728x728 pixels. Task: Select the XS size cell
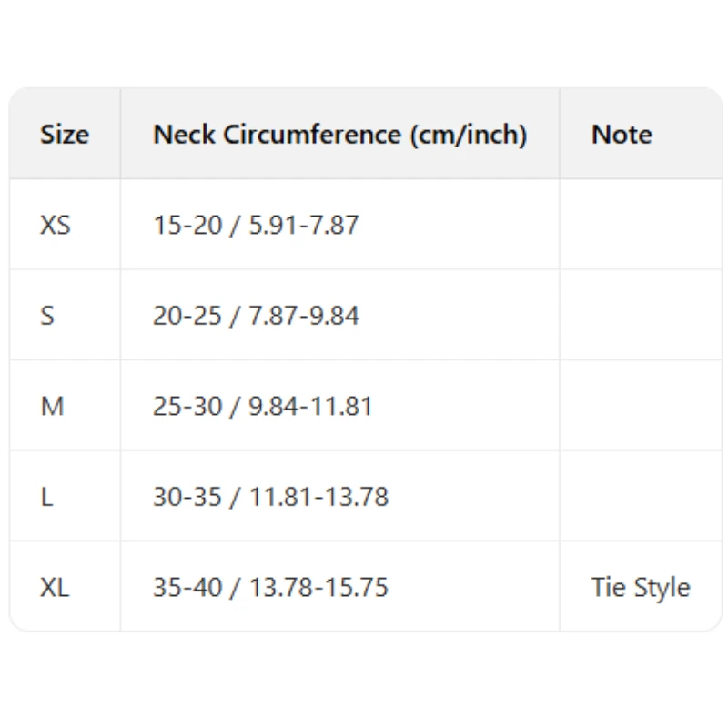(x=56, y=225)
